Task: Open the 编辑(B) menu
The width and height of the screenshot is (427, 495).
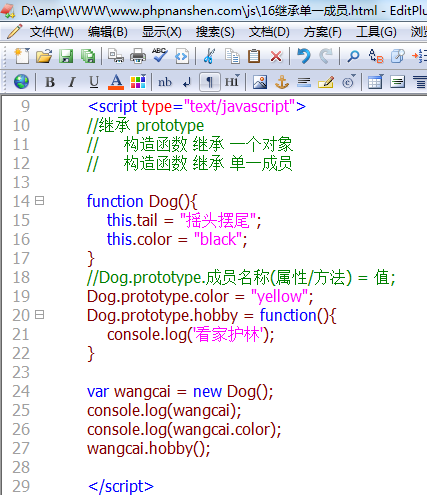Action: pos(108,32)
